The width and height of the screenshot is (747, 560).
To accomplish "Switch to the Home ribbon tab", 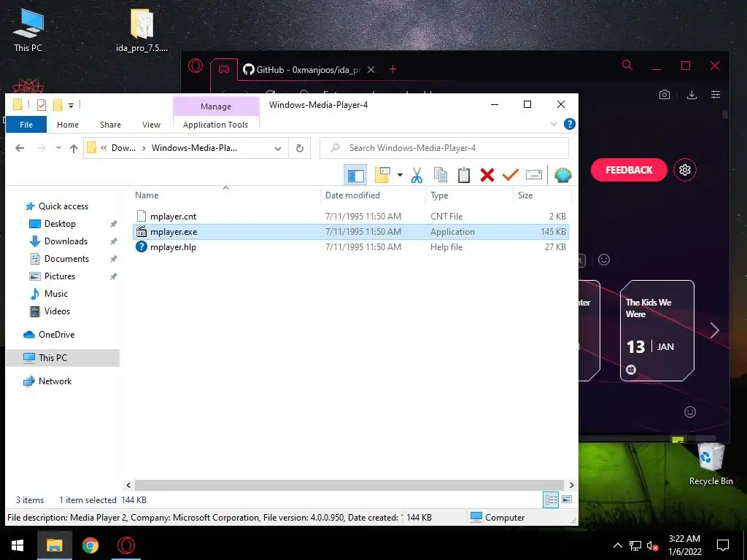I will coord(68,124).
